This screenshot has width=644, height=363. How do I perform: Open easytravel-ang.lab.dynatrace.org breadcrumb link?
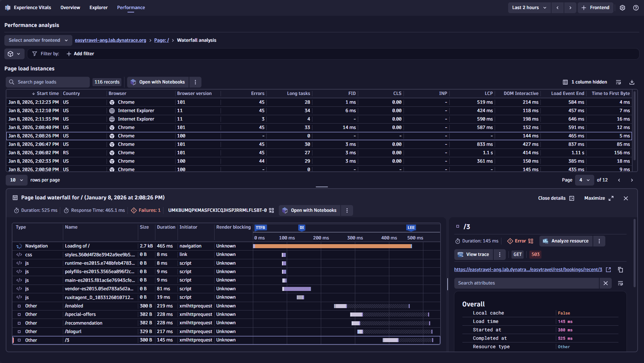[x=110, y=40]
